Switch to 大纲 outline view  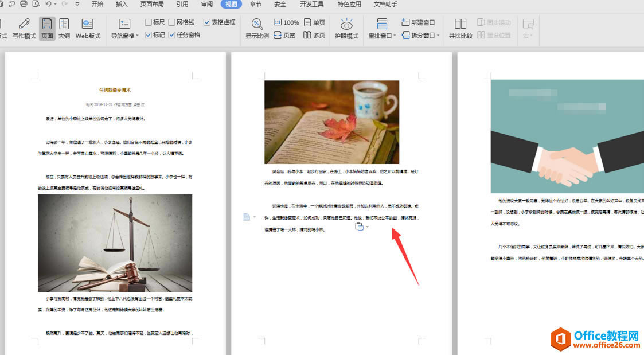tap(64, 29)
